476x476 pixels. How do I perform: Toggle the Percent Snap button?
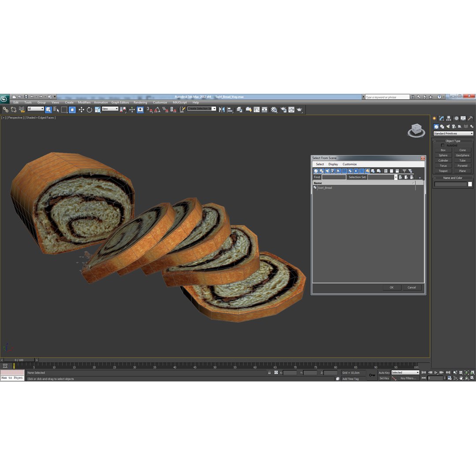165,110
